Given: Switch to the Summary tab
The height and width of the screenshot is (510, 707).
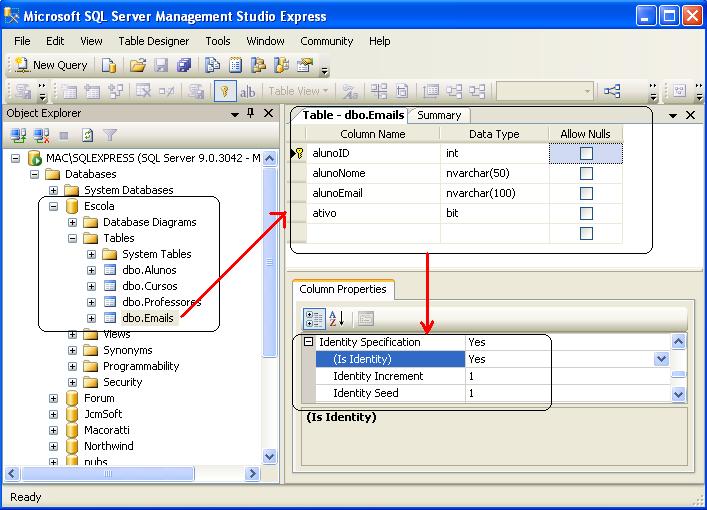Looking at the screenshot, I should (439, 115).
